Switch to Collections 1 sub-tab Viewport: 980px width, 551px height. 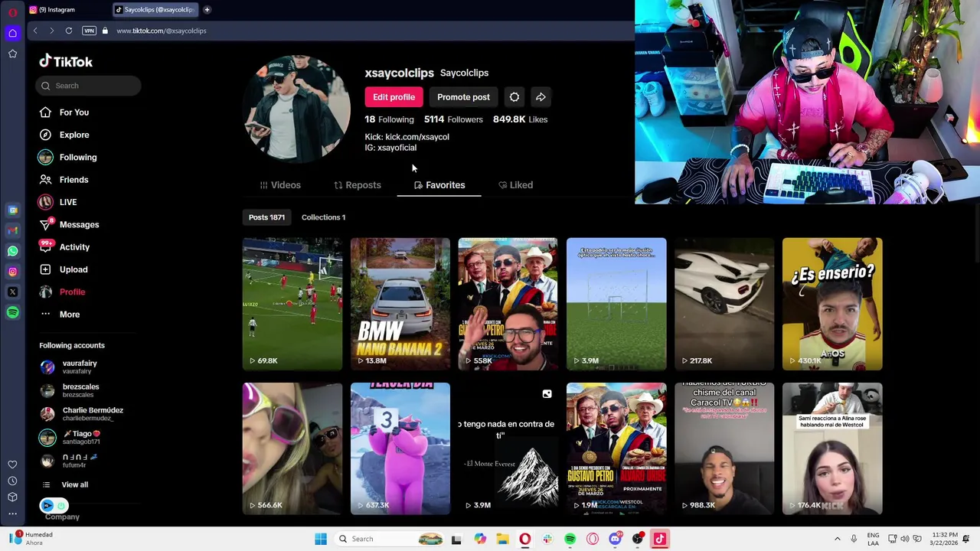pos(323,217)
